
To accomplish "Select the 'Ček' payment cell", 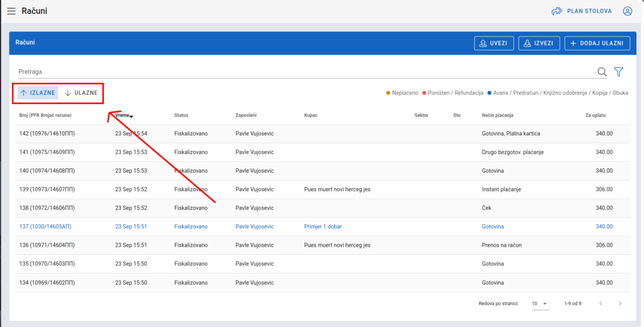I will tap(486, 208).
